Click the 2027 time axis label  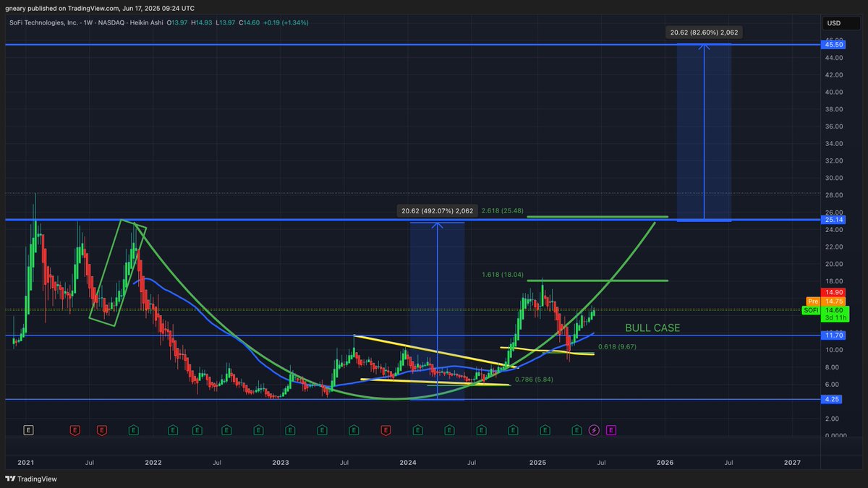[792, 462]
